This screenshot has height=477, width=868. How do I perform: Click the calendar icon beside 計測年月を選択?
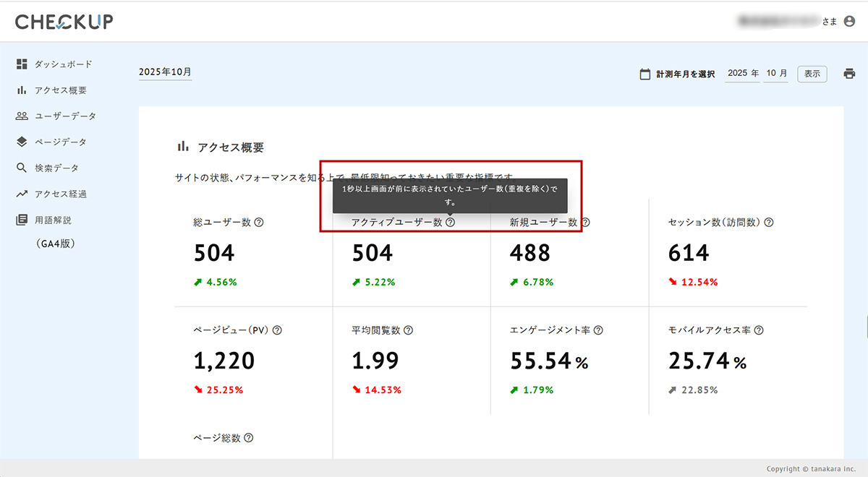tap(644, 74)
